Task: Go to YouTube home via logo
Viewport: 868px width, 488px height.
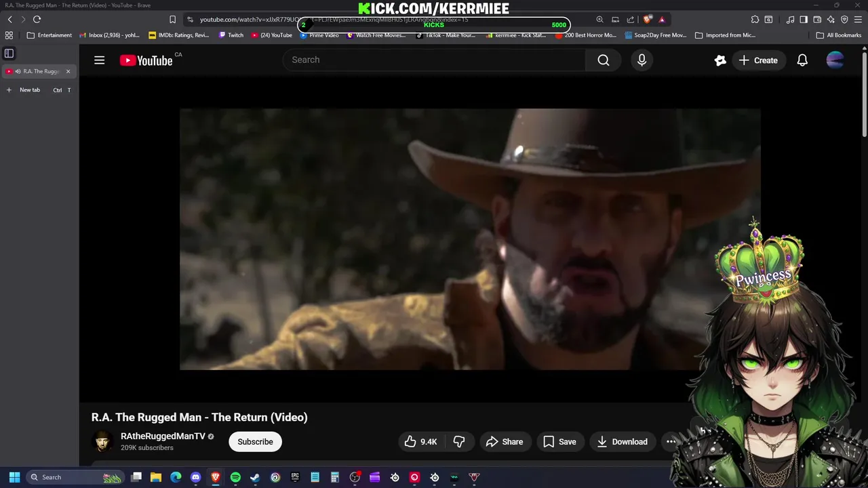Action: pyautogui.click(x=146, y=60)
